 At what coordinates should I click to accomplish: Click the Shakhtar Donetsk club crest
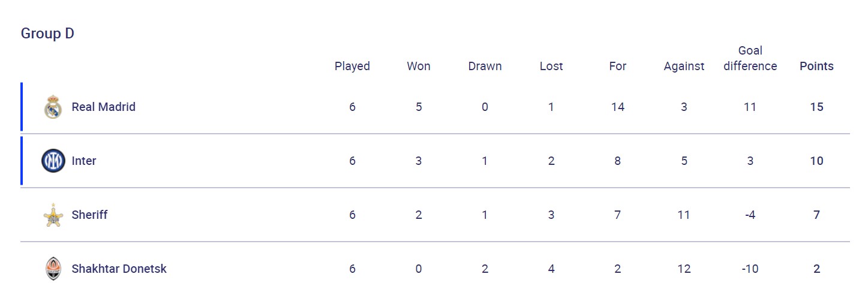click(x=53, y=269)
